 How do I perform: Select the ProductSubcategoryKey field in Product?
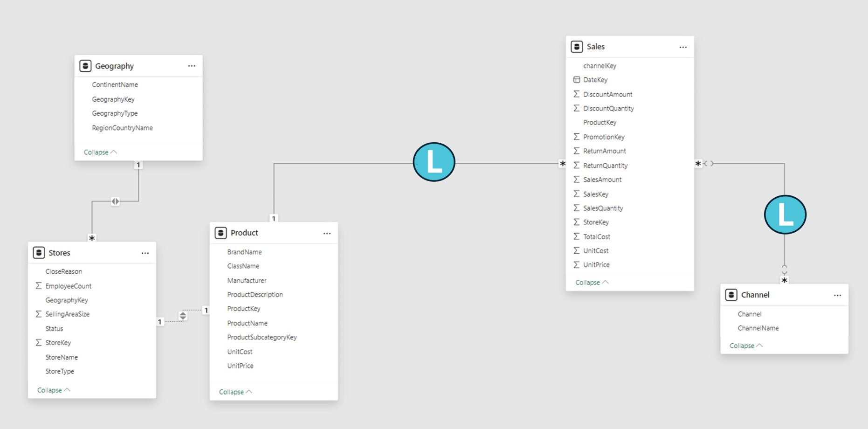(262, 337)
